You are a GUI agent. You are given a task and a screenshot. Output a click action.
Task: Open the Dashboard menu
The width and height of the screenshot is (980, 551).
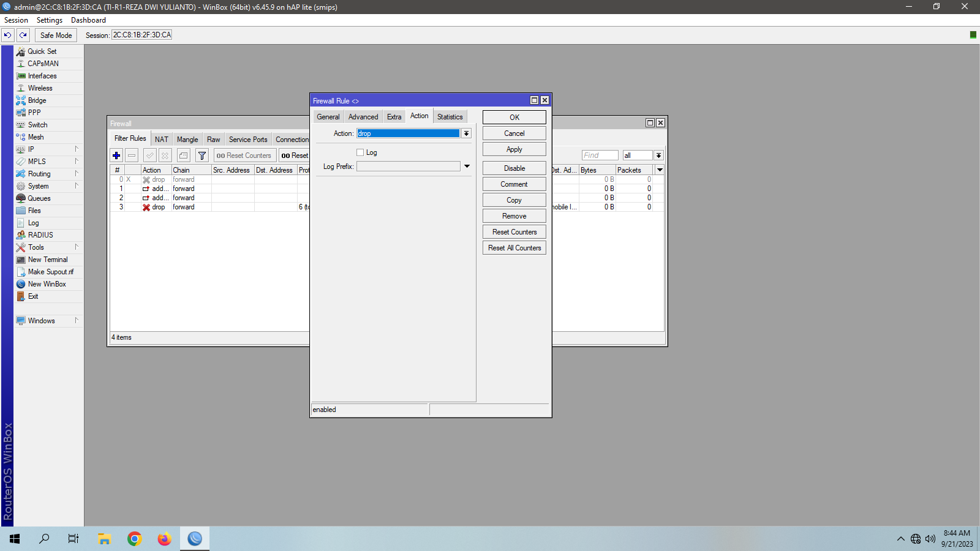pyautogui.click(x=88, y=20)
